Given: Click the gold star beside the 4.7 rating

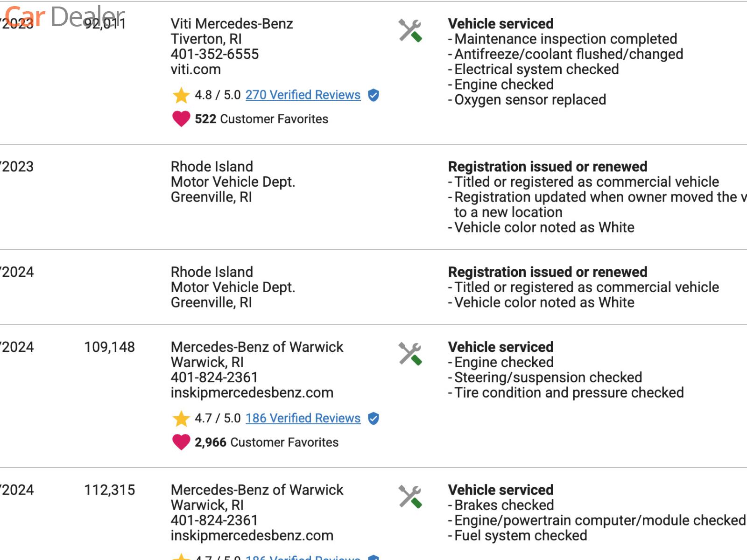Looking at the screenshot, I should coord(181,419).
